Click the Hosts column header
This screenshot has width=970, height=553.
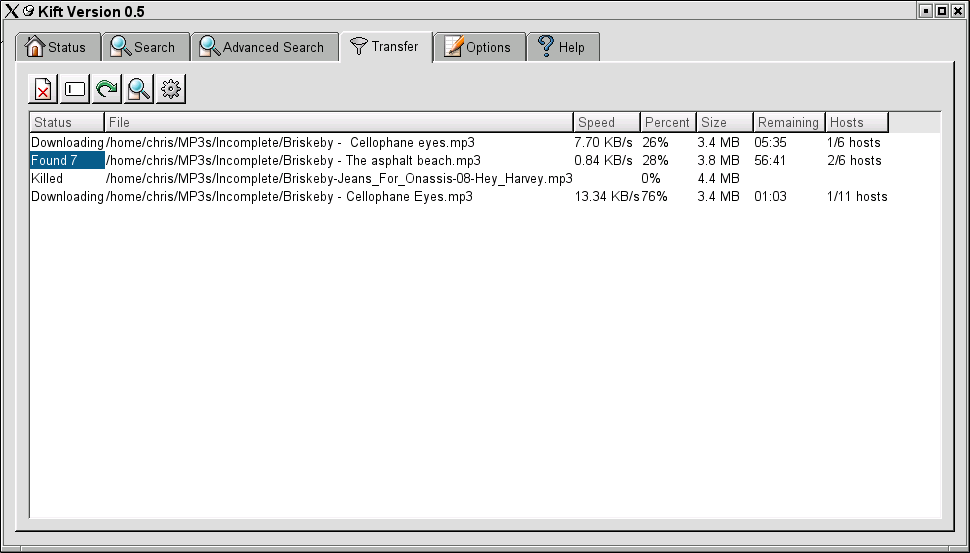click(x=856, y=122)
